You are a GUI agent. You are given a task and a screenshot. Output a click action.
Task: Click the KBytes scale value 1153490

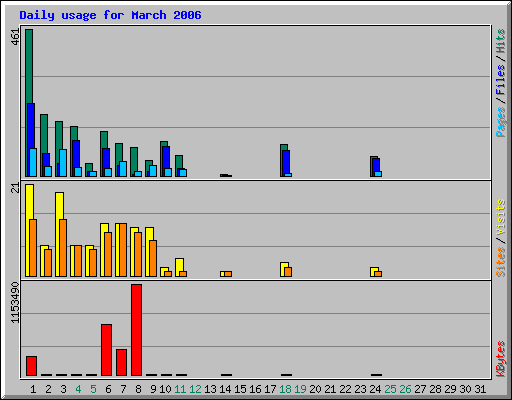pyautogui.click(x=15, y=303)
